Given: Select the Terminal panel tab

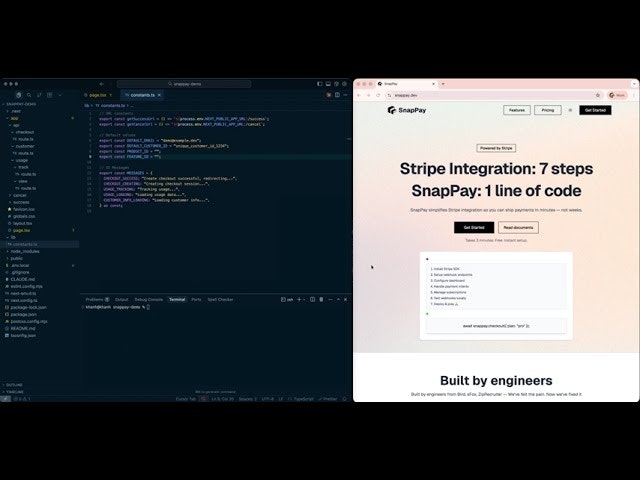Looking at the screenshot, I should [177, 300].
